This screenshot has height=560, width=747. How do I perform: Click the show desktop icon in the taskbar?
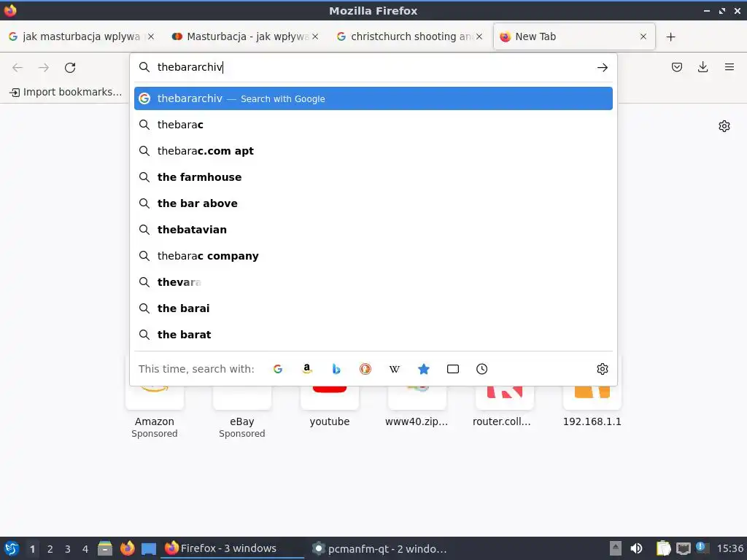click(149, 549)
